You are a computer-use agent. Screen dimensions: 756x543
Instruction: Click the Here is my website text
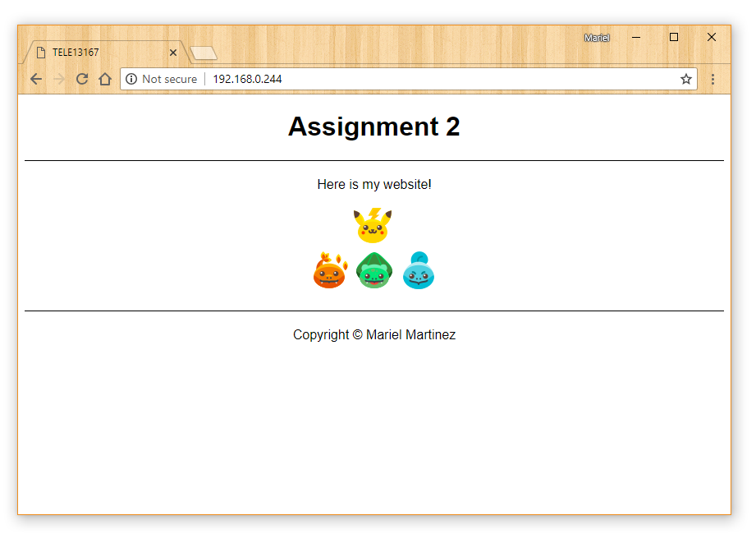(374, 184)
